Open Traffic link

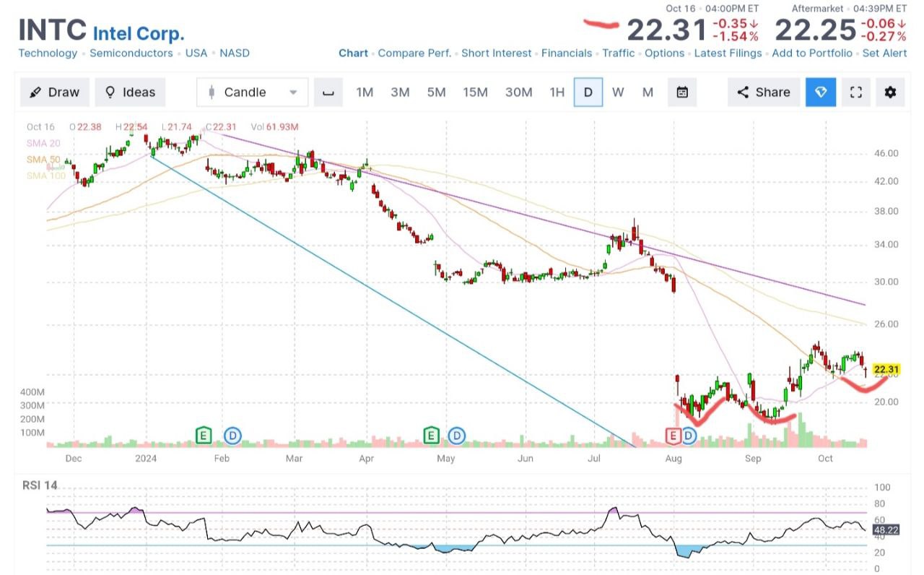click(x=619, y=53)
